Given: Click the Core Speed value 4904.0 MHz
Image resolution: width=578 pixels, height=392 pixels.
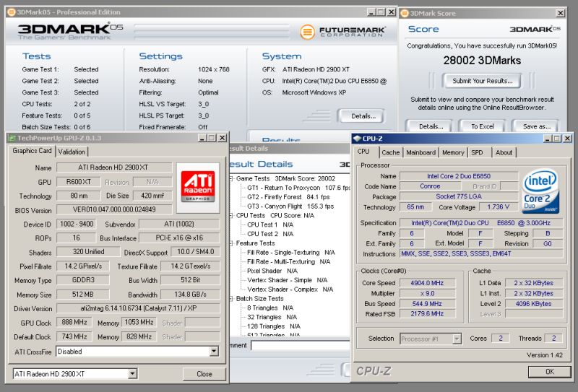Looking at the screenshot, I should pos(427,283).
